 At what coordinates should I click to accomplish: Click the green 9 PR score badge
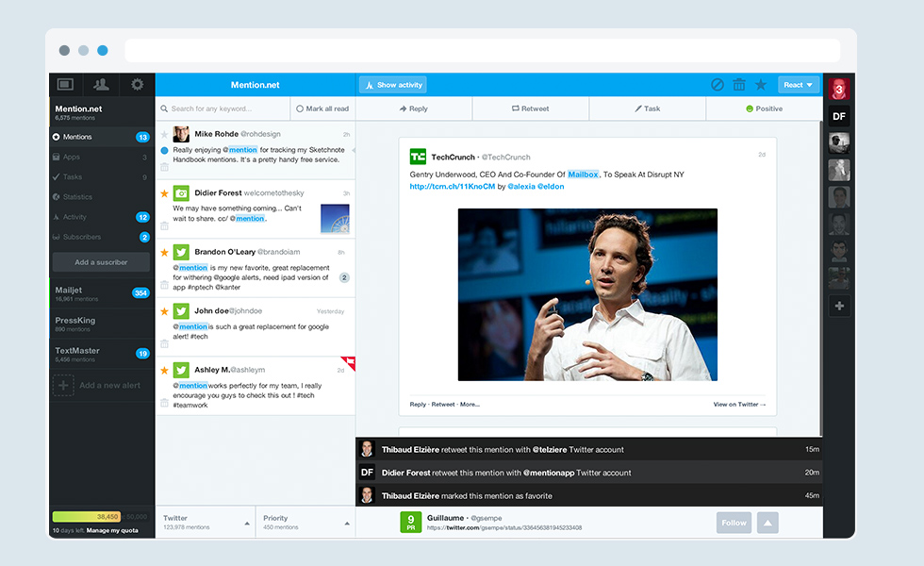[411, 523]
